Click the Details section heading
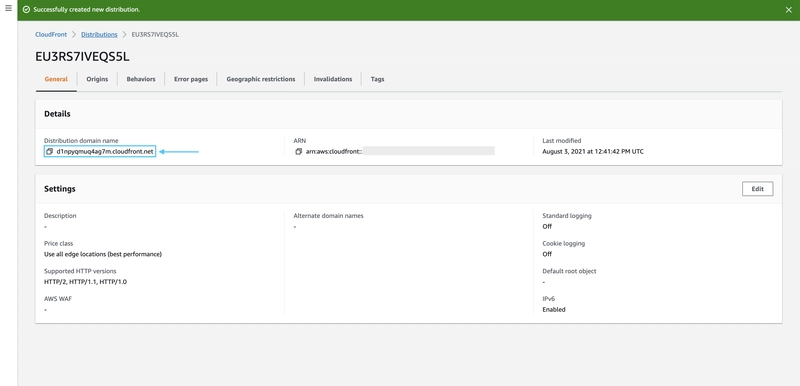 coord(57,114)
